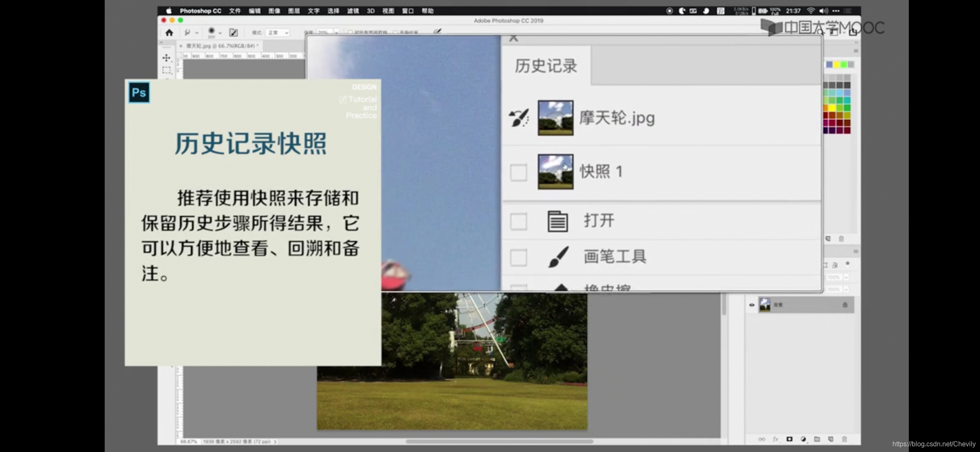This screenshot has width=980, height=452.
Task: Click the lock icon on 背景 layer
Action: pos(845,305)
